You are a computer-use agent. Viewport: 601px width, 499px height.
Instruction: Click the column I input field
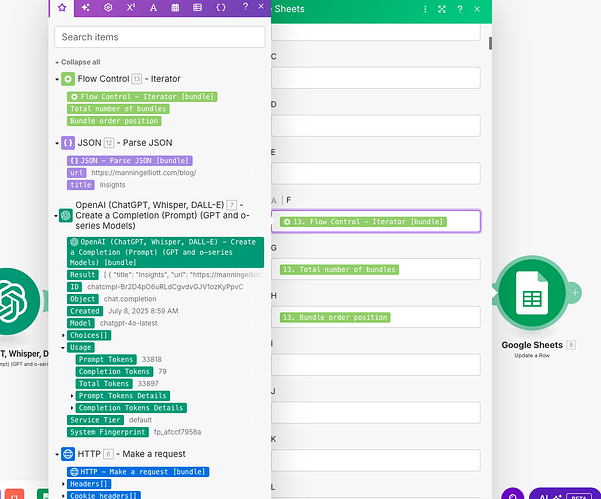click(x=376, y=365)
